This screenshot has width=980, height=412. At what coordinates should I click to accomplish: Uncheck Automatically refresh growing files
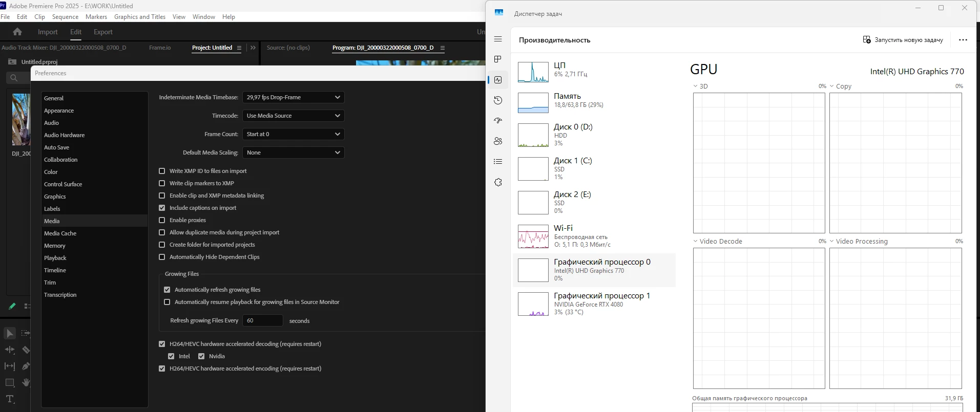[x=167, y=290]
